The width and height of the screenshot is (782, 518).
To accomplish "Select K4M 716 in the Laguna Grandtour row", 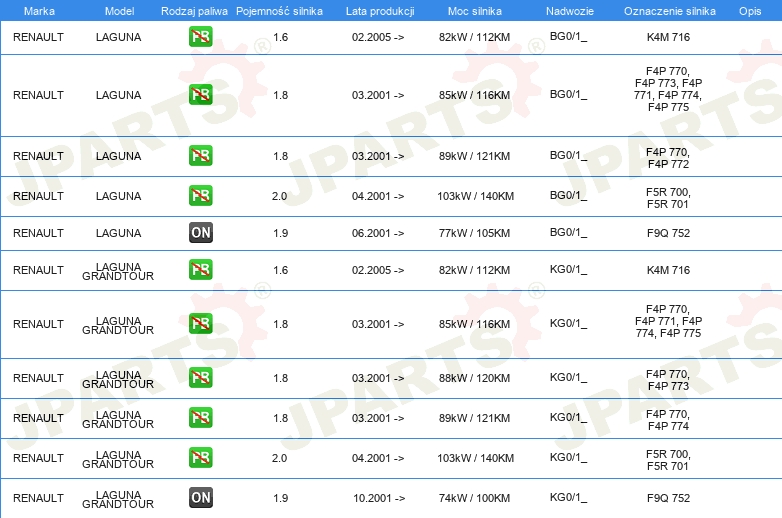I will [668, 270].
